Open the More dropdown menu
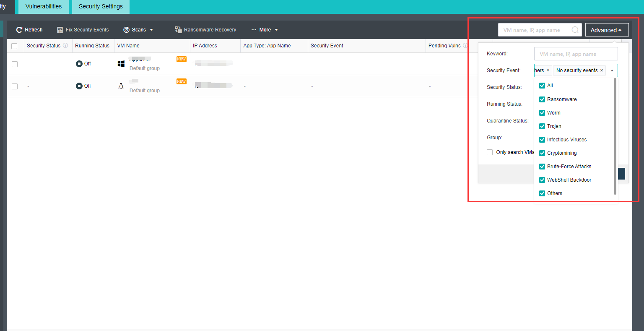644x331 pixels. click(265, 30)
